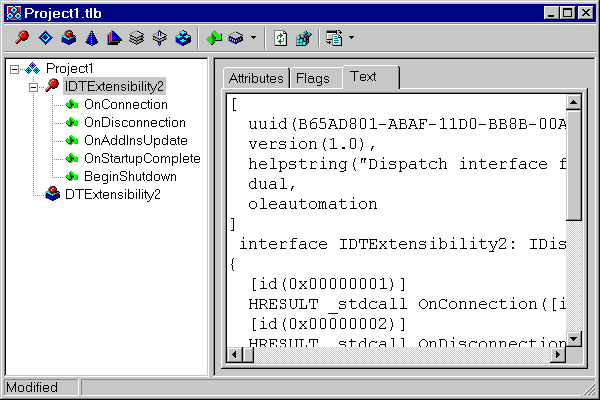The image size is (600, 400).
Task: Select the OnConnection method in tree
Action: 125,104
